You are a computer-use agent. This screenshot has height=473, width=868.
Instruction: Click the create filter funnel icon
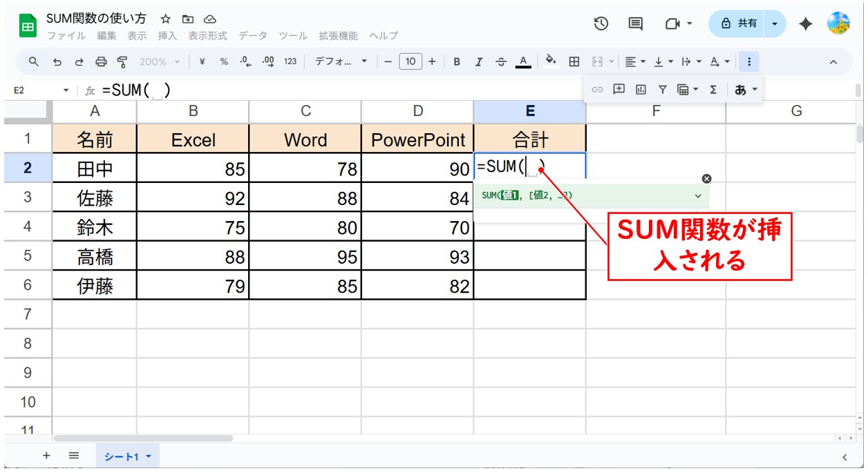(662, 89)
